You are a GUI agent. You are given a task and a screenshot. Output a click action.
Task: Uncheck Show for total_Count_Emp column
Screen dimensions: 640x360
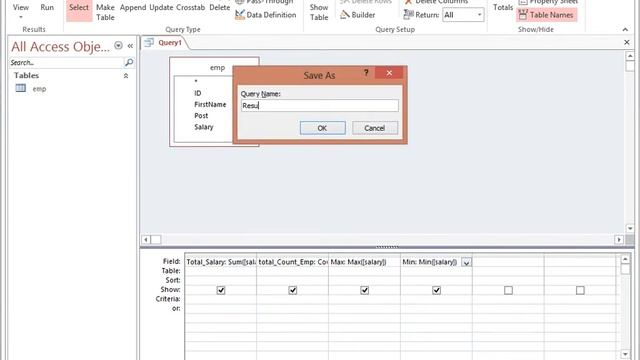coord(293,290)
